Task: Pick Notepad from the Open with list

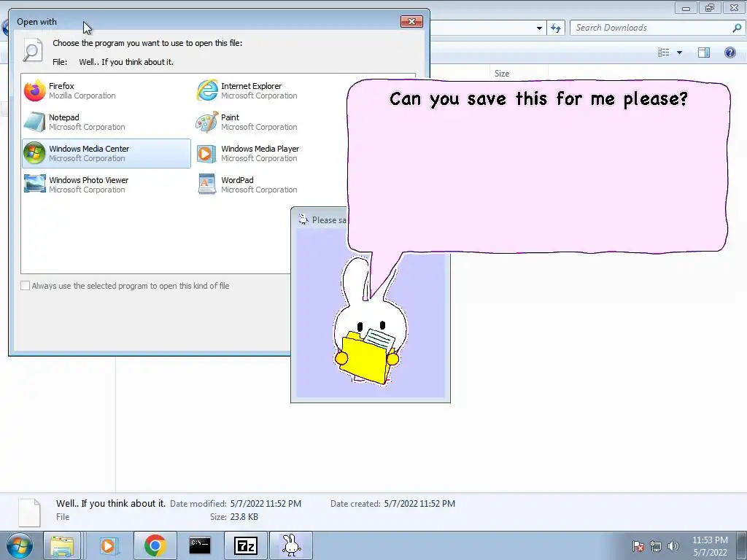Action: pyautogui.click(x=106, y=122)
